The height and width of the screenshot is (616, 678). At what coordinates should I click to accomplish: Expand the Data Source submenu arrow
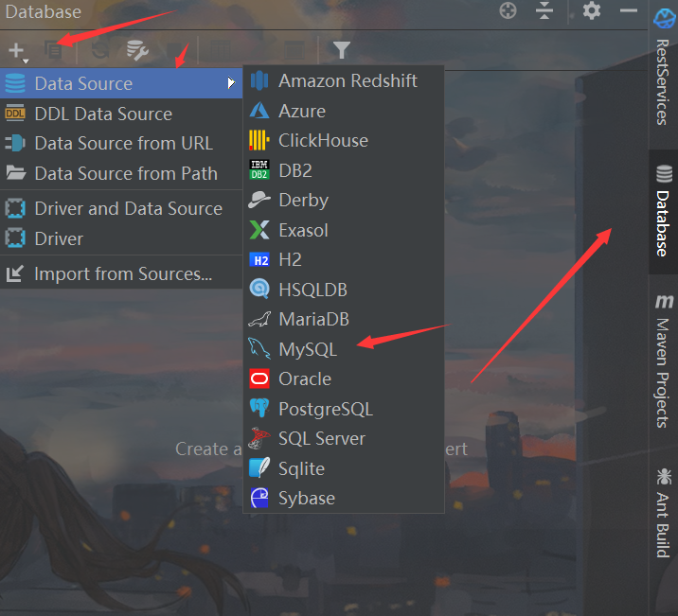(x=231, y=83)
